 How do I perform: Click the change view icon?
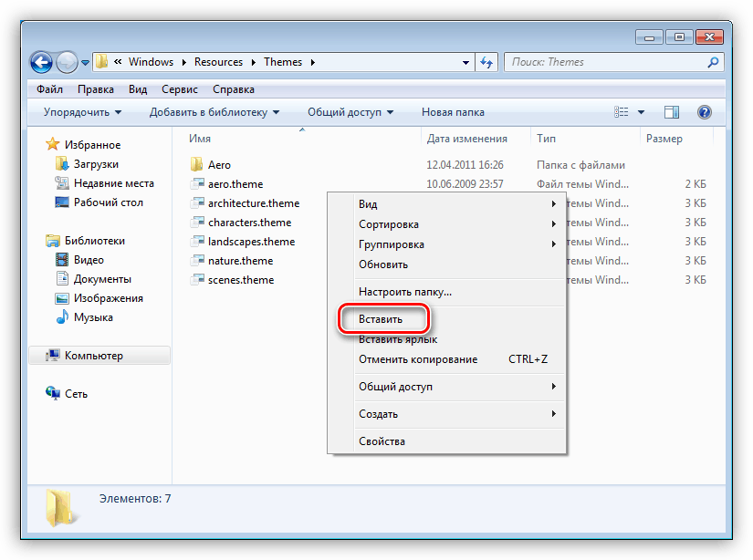click(x=621, y=112)
